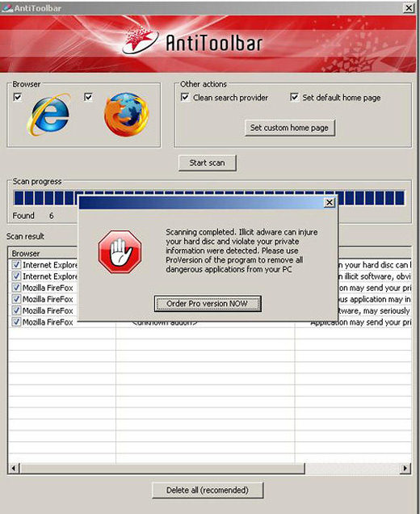Uncheck the first Internet Explorer result row
Image resolution: width=420 pixels, height=514 pixels.
pyautogui.click(x=16, y=264)
